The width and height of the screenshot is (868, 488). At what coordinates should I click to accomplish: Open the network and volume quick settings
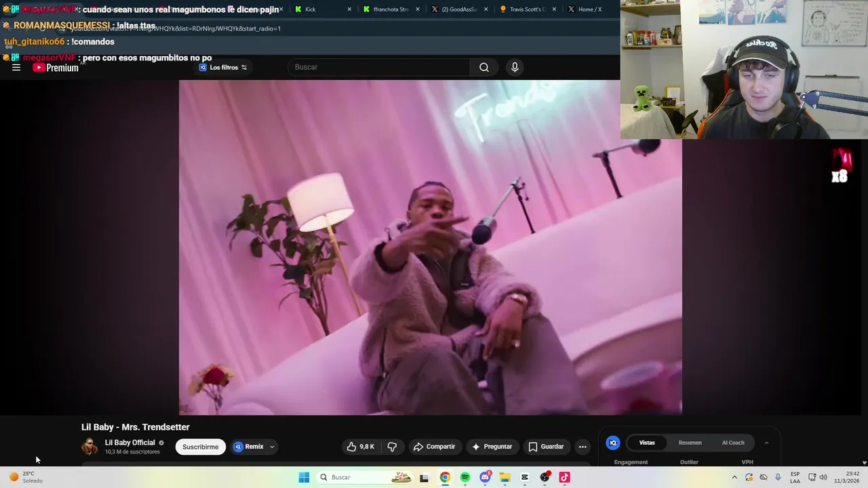click(817, 477)
